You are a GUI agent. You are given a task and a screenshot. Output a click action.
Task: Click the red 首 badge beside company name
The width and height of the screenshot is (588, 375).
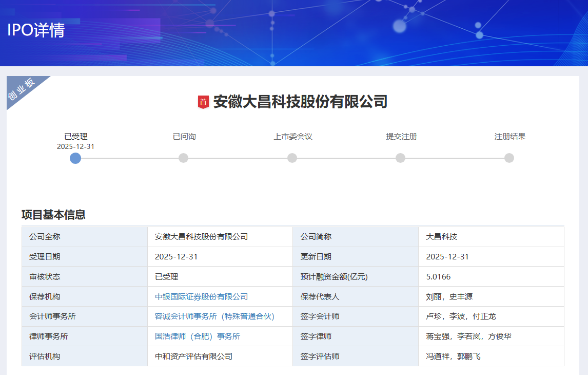tap(203, 102)
